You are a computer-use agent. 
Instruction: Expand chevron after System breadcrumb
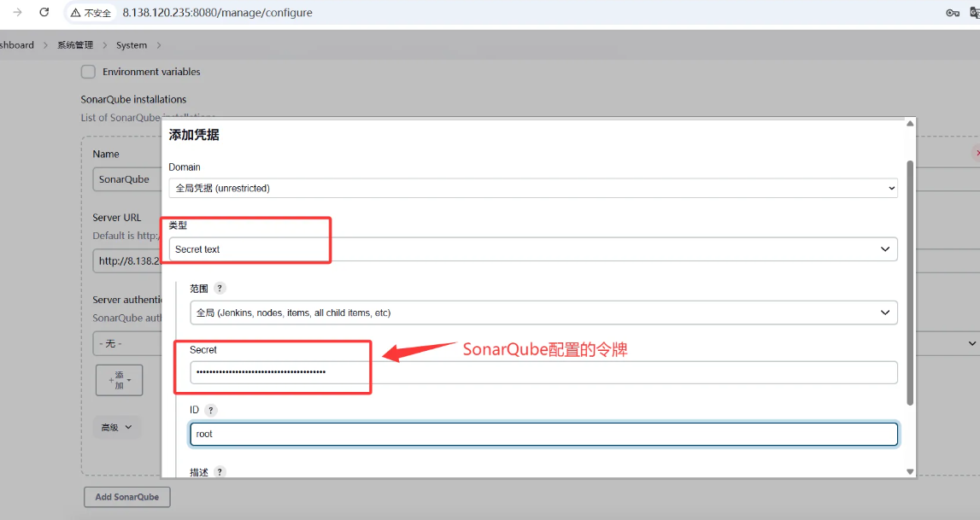159,45
